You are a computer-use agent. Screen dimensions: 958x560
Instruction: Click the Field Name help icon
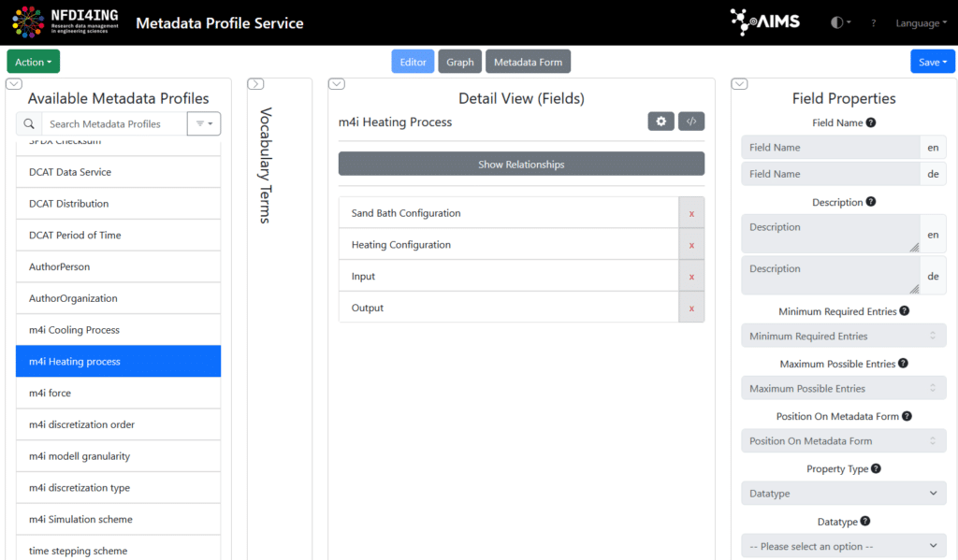(871, 122)
